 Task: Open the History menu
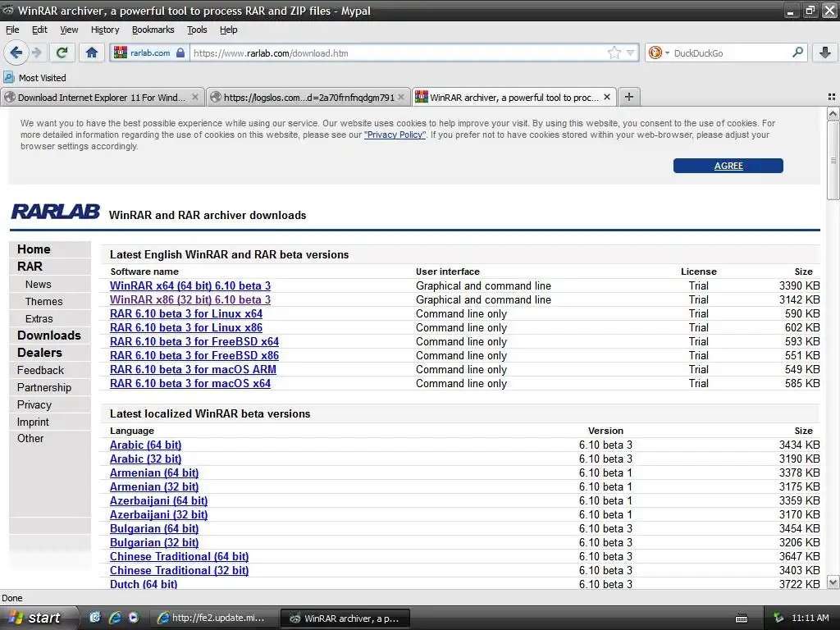click(x=105, y=30)
